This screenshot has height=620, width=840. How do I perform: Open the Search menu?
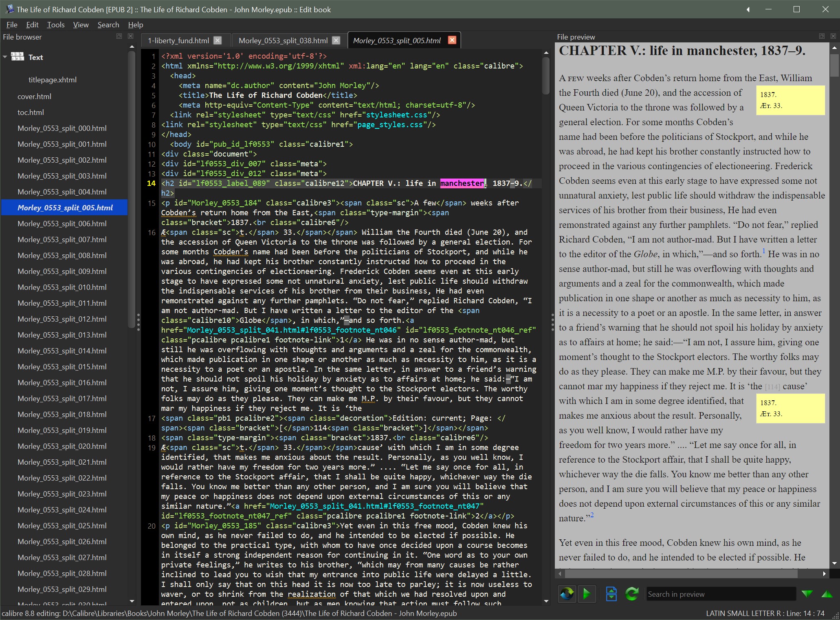pos(108,25)
